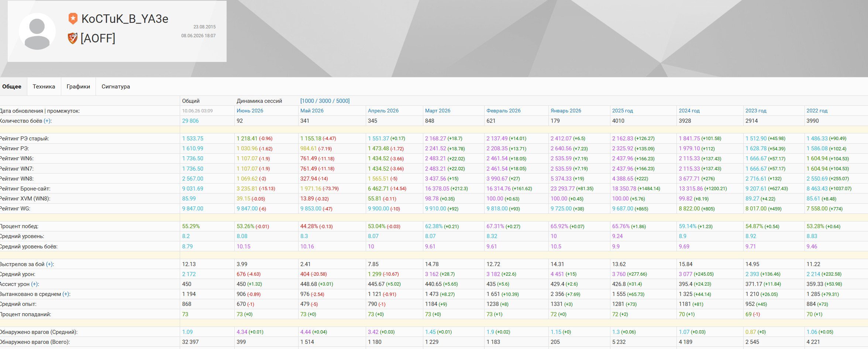Select the Общее tab
The image size is (868, 349).
click(12, 87)
